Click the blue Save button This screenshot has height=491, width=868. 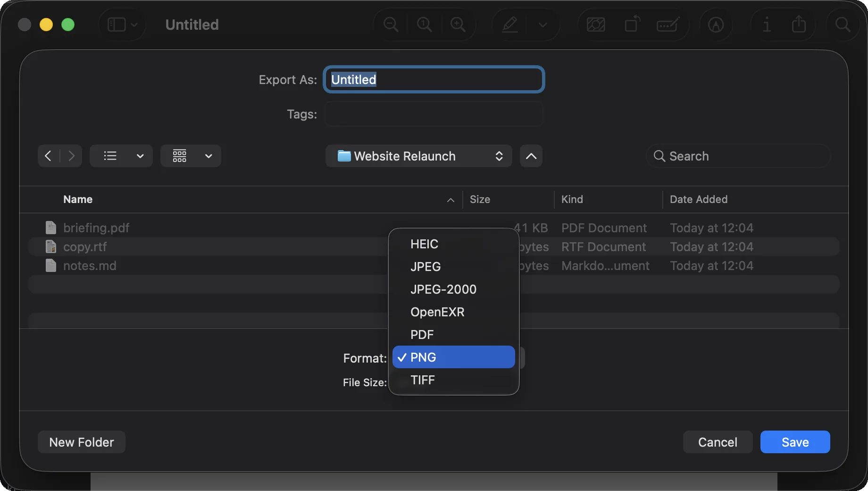tap(795, 442)
